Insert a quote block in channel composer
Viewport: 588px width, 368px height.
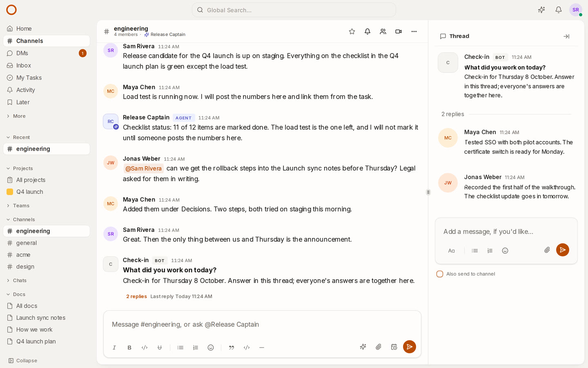(232, 348)
